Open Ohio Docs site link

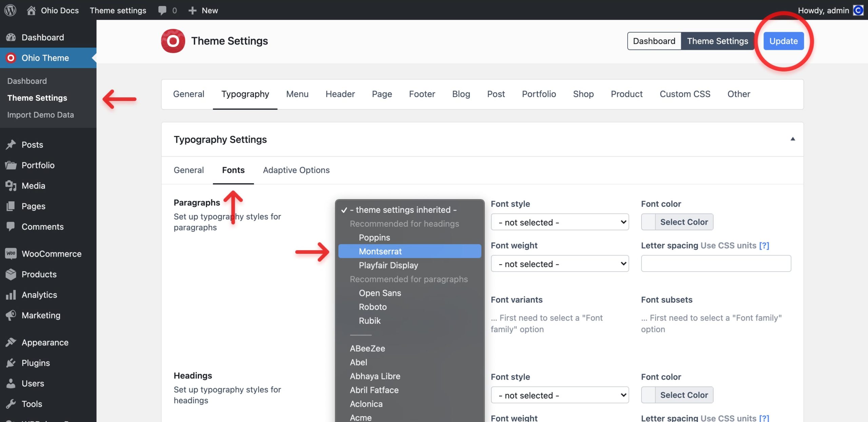pos(60,11)
